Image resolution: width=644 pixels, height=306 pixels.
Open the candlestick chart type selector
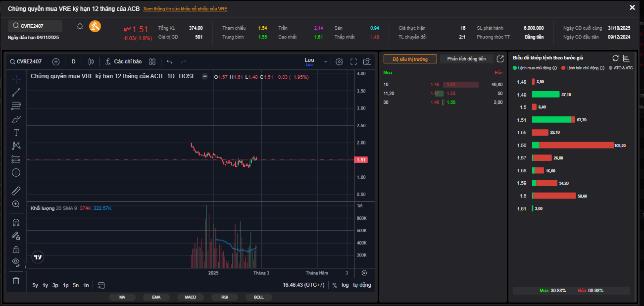[x=91, y=62]
